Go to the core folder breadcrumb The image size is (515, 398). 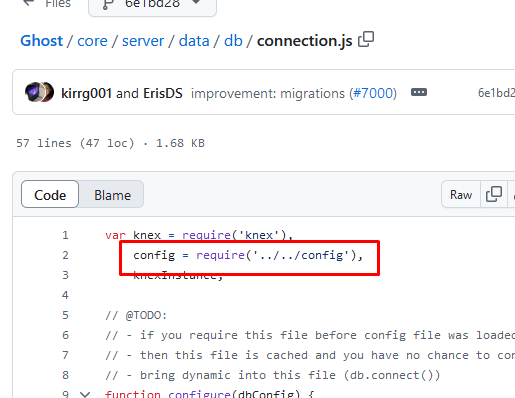click(92, 41)
